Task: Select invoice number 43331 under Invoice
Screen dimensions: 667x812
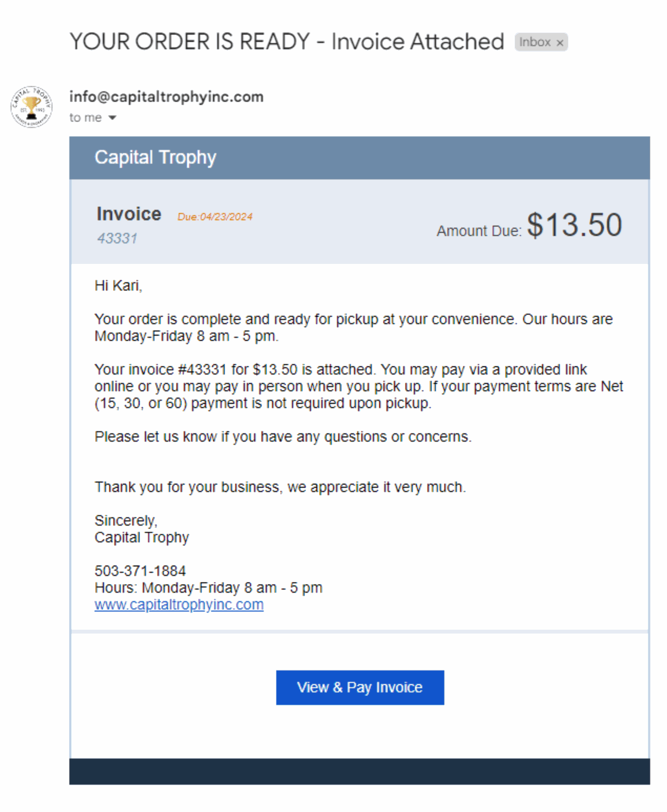Action: 117,239
